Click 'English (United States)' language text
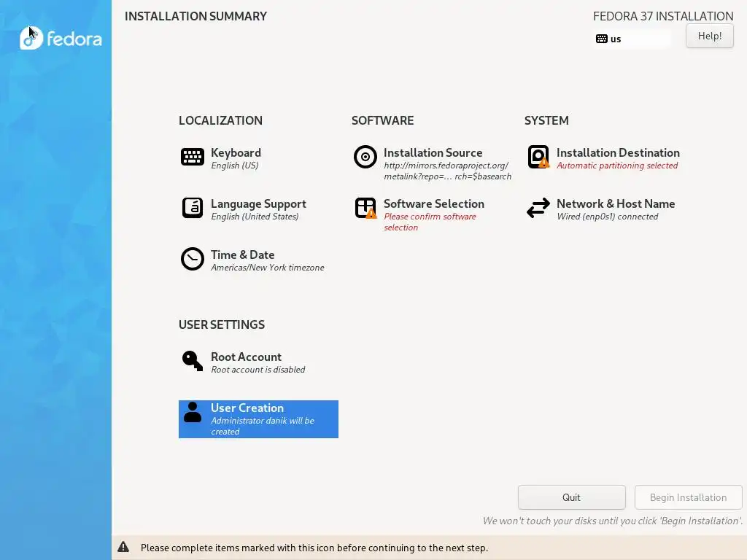 tap(255, 217)
